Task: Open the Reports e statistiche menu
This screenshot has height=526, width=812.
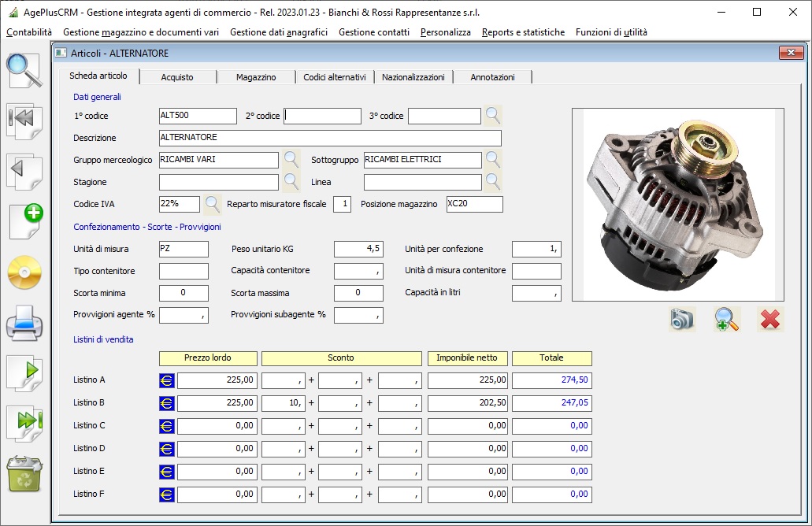Action: point(523,32)
